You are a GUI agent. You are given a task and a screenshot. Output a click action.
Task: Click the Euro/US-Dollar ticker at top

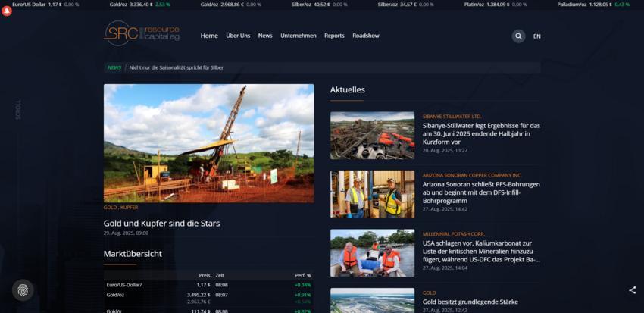[x=45, y=5]
